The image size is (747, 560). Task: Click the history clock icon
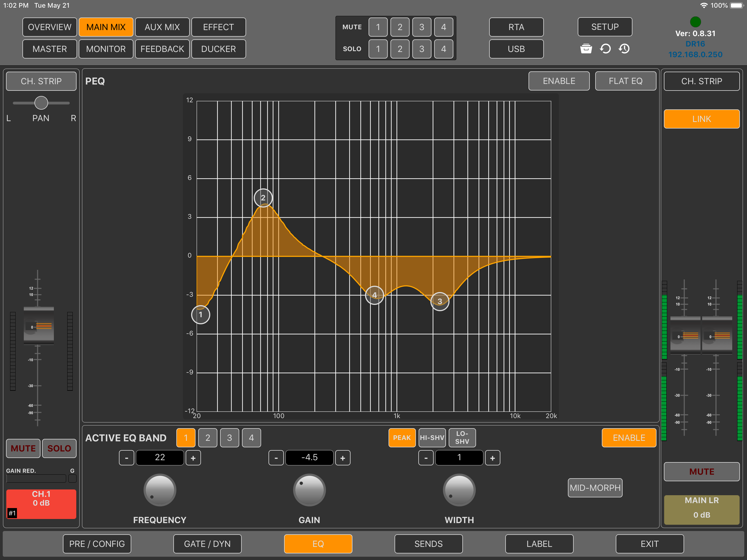coord(624,49)
